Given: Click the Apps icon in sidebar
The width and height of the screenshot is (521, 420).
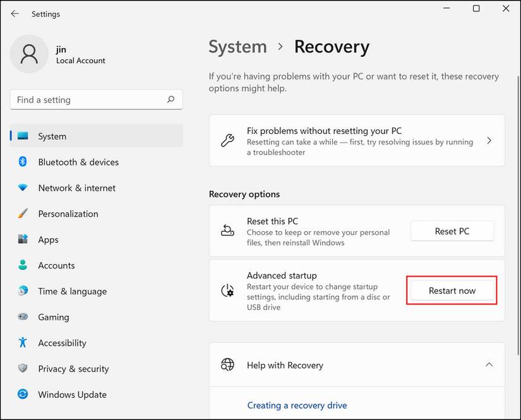Looking at the screenshot, I should point(23,240).
